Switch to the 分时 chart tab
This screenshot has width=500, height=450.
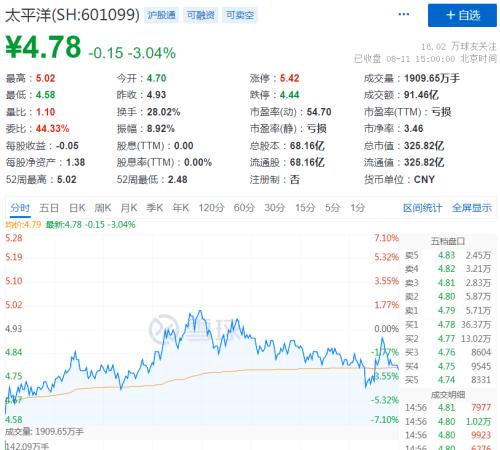tap(20, 208)
